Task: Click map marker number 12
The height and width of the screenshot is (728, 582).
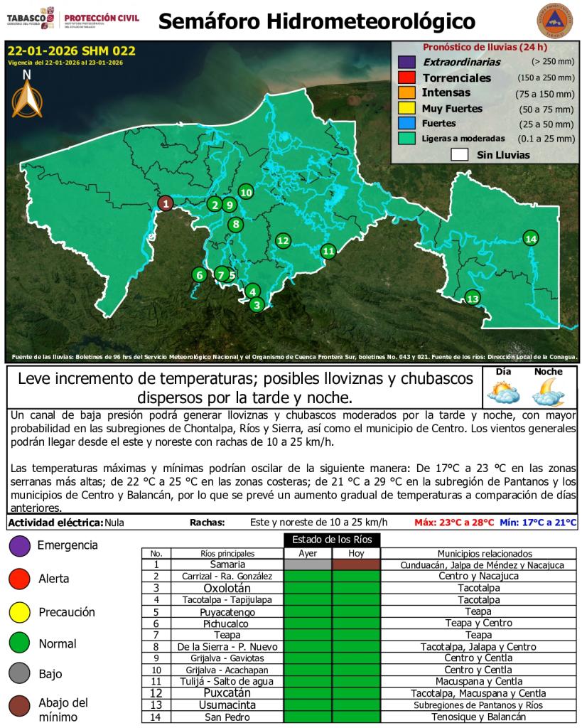Action: [x=283, y=240]
